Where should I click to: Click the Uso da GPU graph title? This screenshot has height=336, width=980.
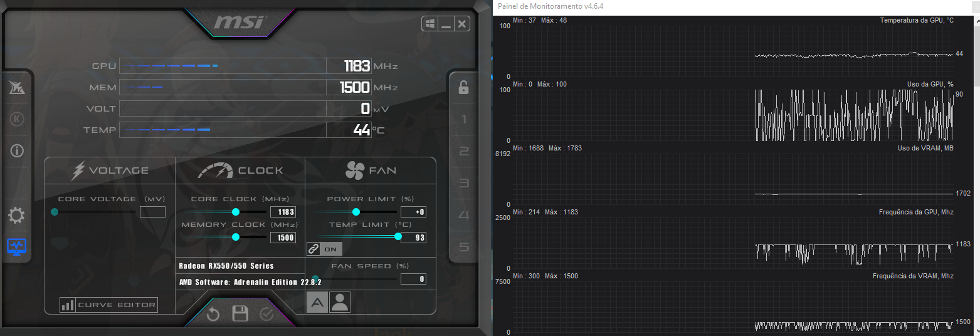click(930, 84)
